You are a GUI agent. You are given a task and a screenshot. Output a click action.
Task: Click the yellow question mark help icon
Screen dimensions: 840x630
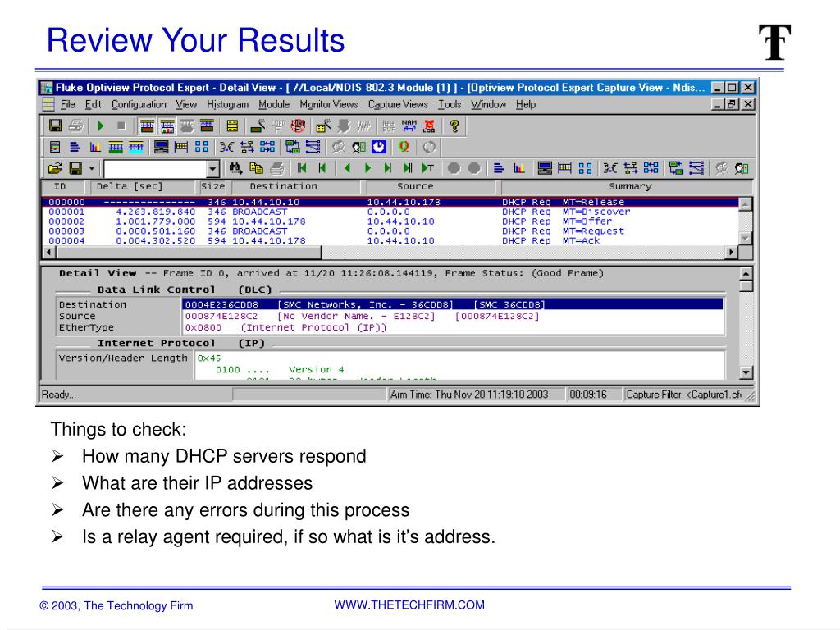pyautogui.click(x=454, y=126)
